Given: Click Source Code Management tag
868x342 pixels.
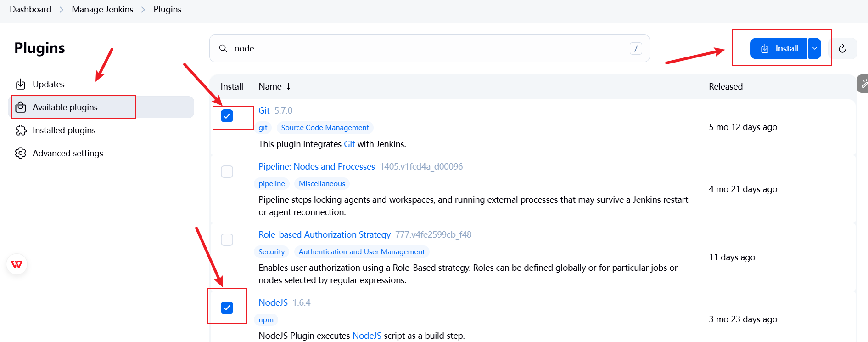Looking at the screenshot, I should (x=325, y=127).
